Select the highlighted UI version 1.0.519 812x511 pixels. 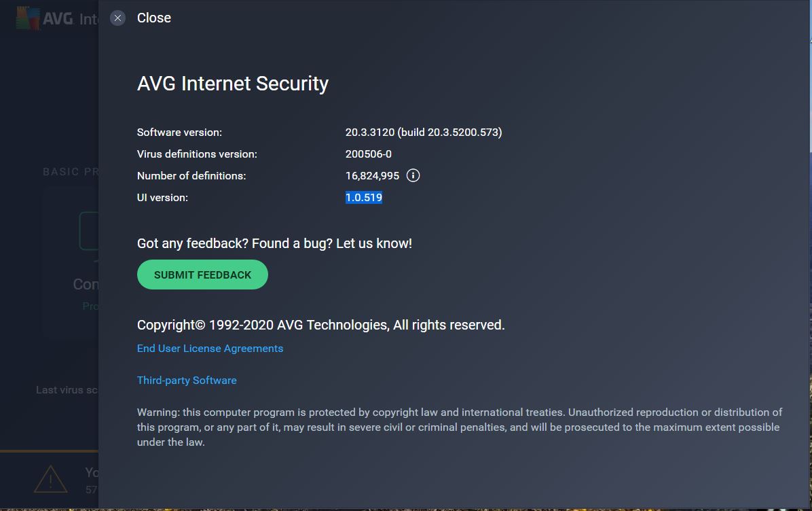point(363,197)
